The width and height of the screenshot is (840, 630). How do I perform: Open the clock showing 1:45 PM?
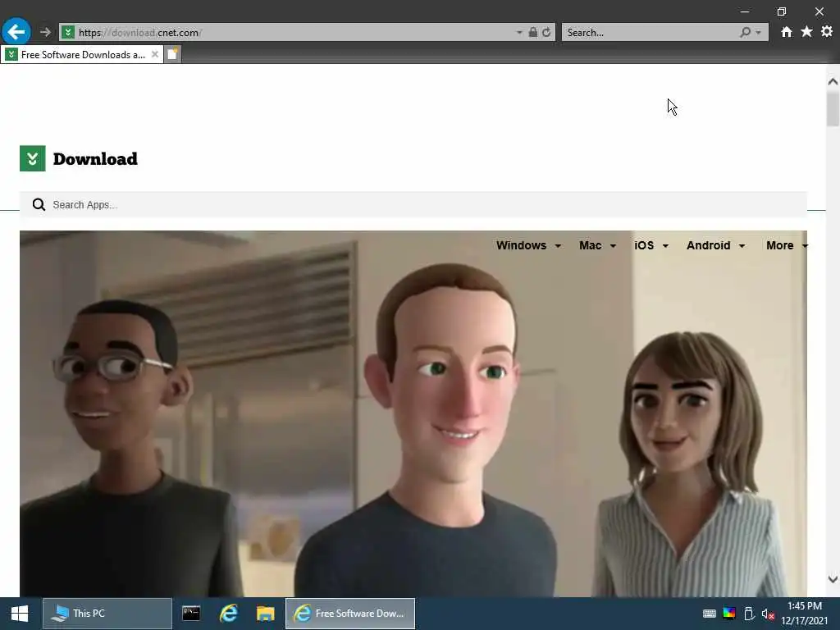[x=805, y=614]
